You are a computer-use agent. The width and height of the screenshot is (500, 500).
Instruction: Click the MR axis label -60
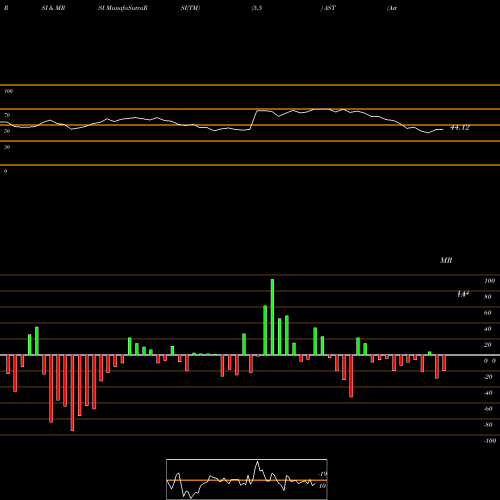click(488, 409)
